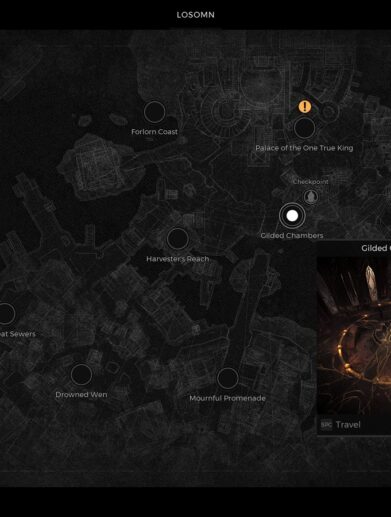The image size is (391, 517).
Task: Click the orange exclamation quest marker
Action: [305, 107]
